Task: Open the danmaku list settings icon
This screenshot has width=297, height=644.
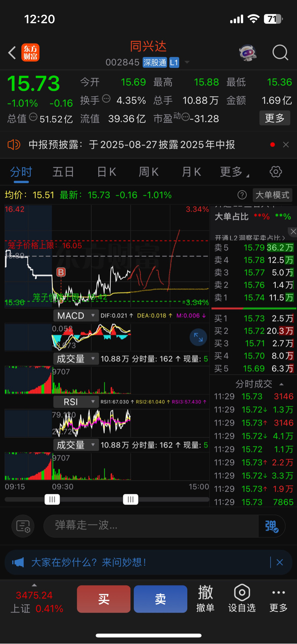Action: [23, 526]
